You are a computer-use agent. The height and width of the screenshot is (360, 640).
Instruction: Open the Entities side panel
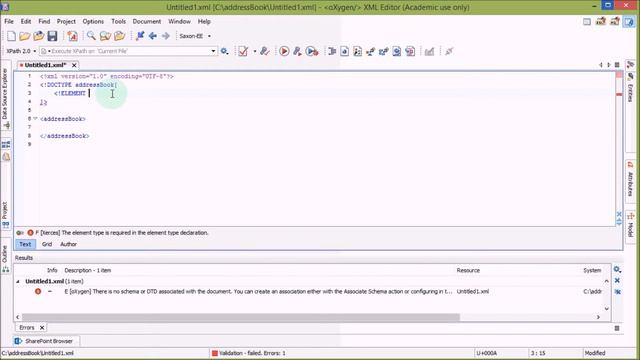coord(630,87)
